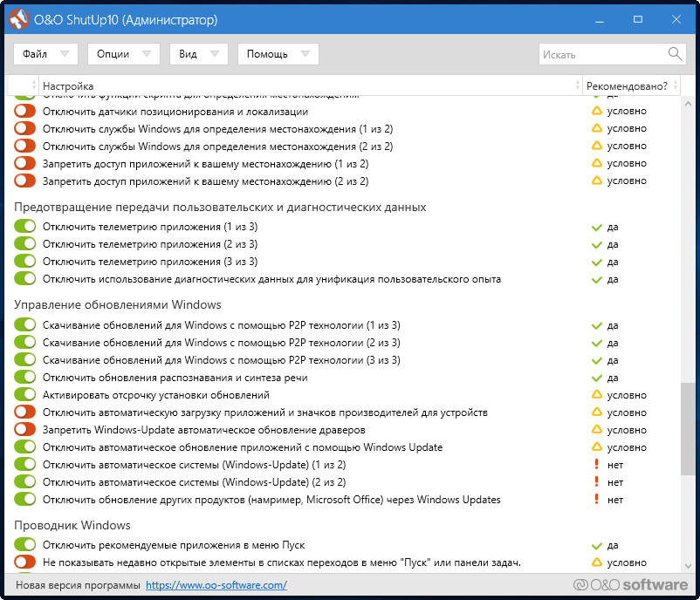This screenshot has height=600, width=700.
Task: Select row 'Отключить обновление других продуктов' Microsoft Office
Action: click(271, 500)
